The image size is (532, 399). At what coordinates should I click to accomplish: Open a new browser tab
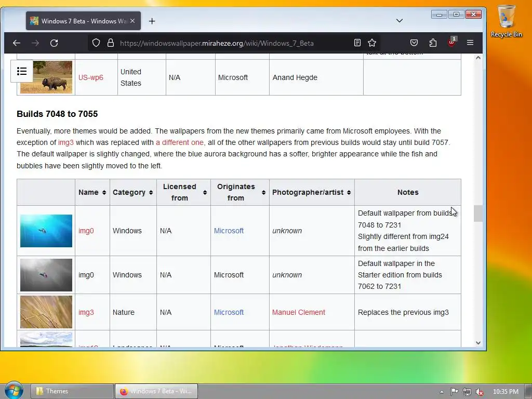click(152, 21)
